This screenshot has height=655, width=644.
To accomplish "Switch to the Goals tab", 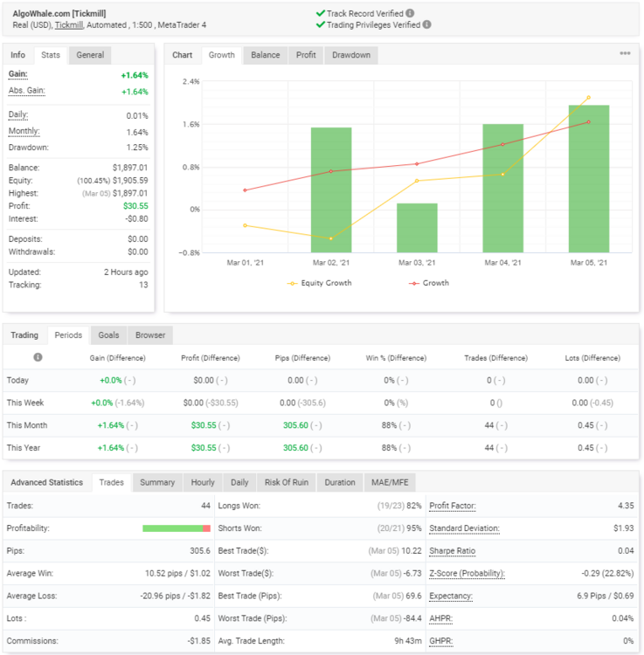I will click(108, 335).
